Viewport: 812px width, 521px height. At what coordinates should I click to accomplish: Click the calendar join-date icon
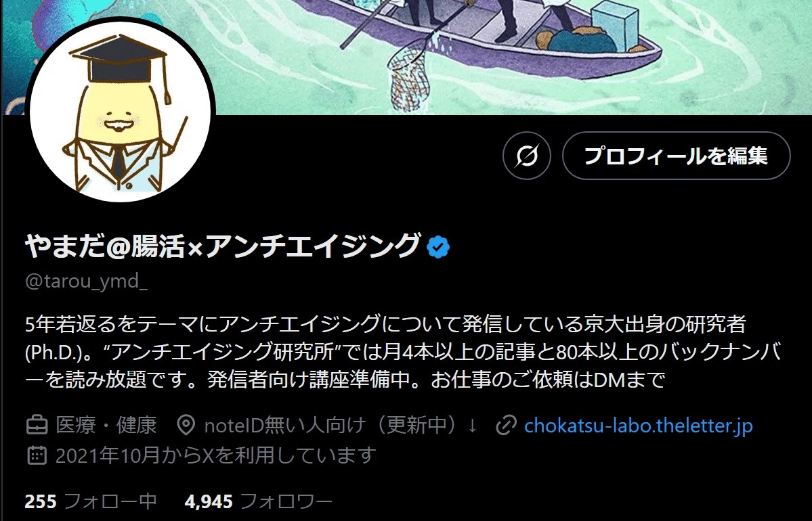[x=37, y=455]
